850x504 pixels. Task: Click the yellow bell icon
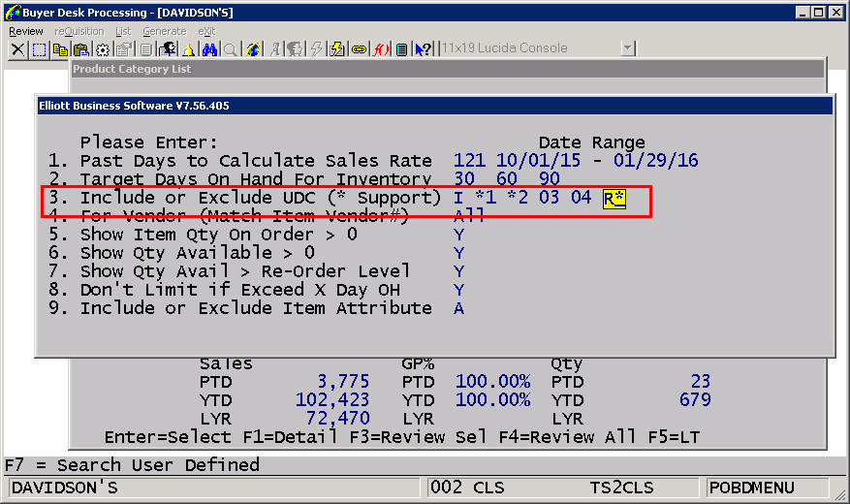(189, 49)
